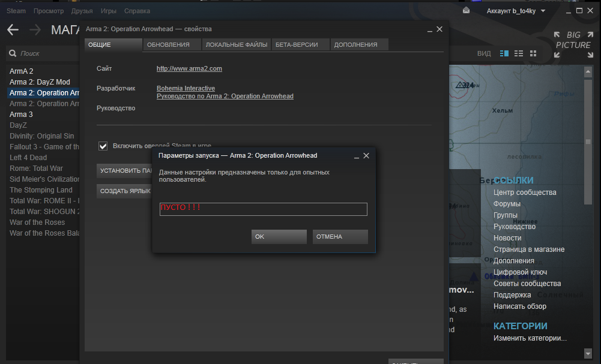Select the Общие tab

coord(113,45)
